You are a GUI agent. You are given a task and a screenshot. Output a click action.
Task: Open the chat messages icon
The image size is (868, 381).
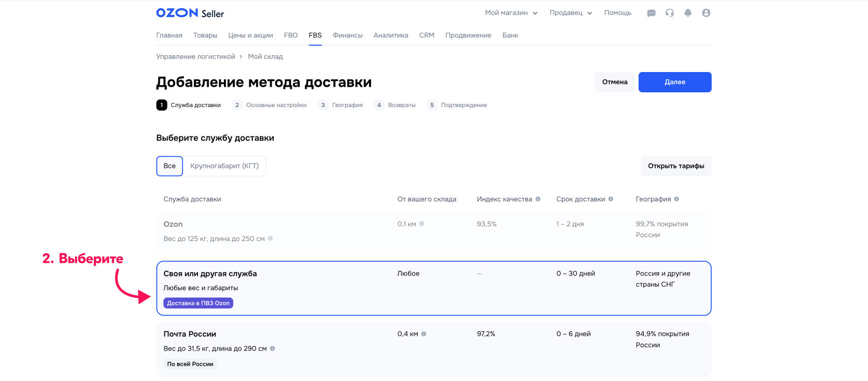pos(651,13)
